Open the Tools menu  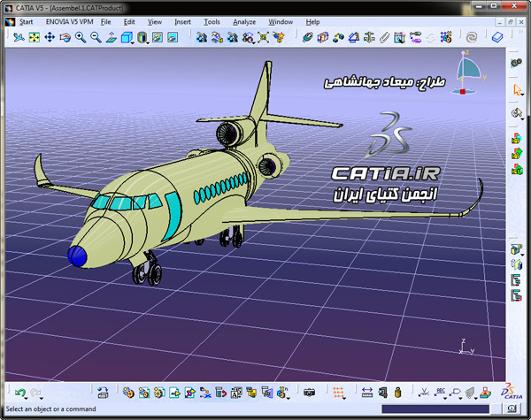(x=212, y=22)
